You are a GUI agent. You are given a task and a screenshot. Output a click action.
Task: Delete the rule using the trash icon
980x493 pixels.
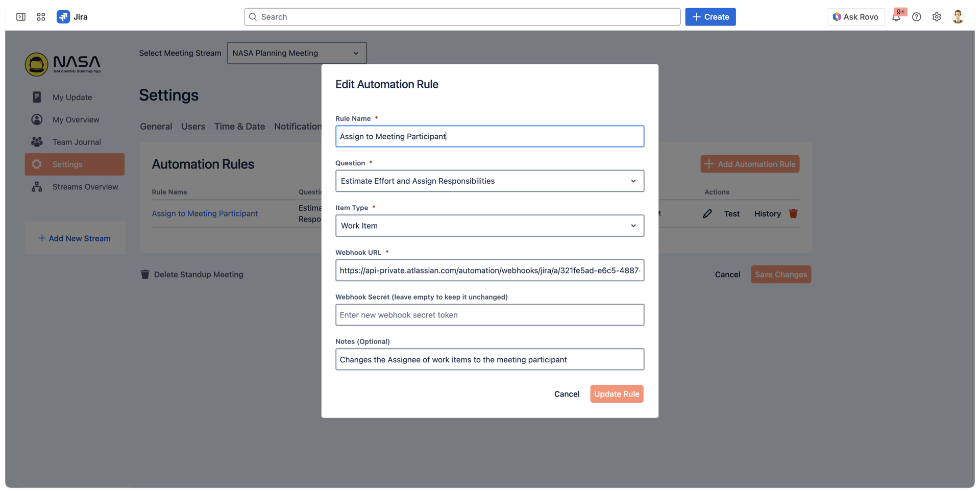click(x=794, y=213)
